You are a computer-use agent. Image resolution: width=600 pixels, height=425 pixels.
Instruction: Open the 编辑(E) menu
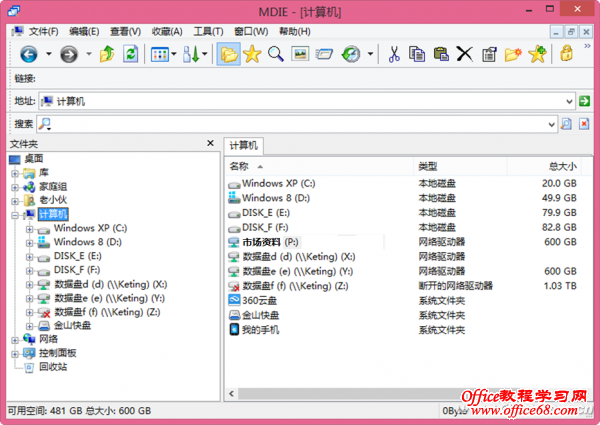(x=84, y=32)
